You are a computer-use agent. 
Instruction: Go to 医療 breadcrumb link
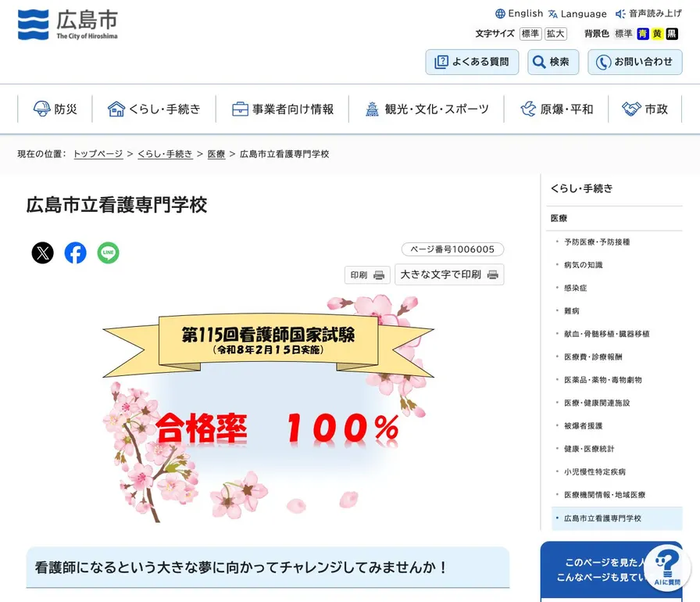[216, 153]
